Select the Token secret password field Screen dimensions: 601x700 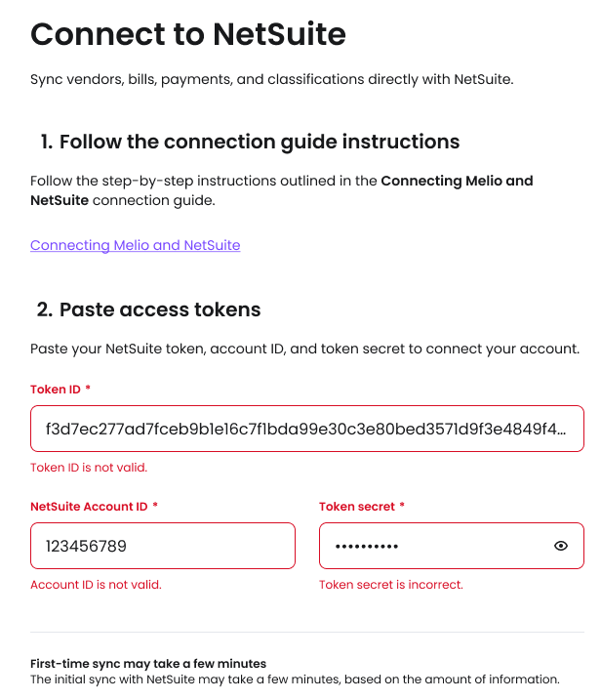point(429,546)
